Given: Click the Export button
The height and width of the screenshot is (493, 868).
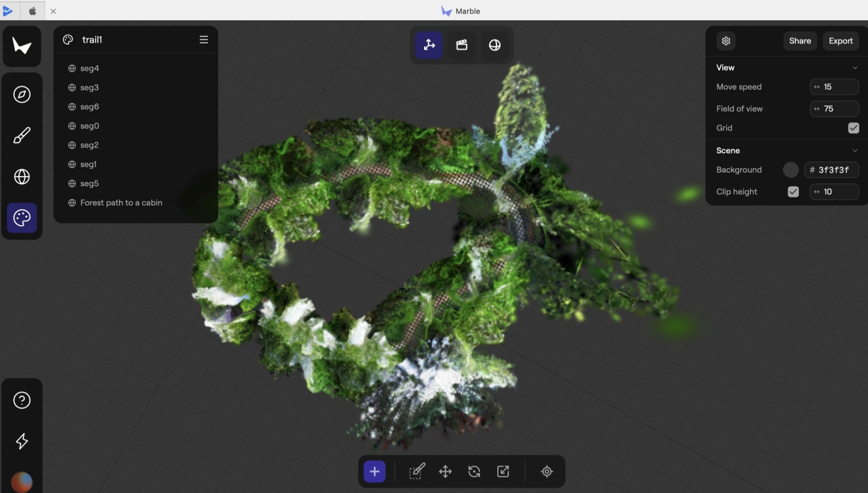Looking at the screenshot, I should 840,41.
